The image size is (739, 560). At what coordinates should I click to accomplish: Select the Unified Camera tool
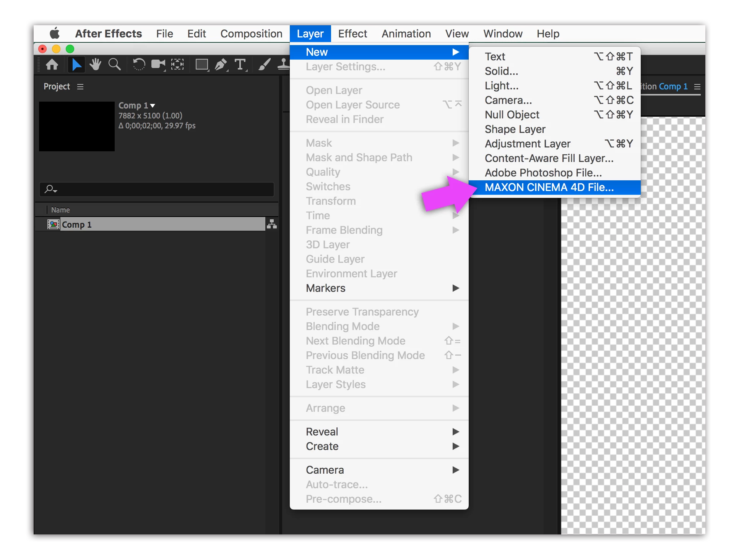click(158, 65)
